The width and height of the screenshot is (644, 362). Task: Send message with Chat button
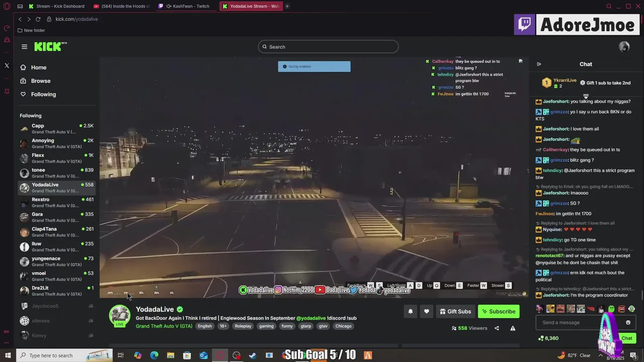tap(626, 338)
